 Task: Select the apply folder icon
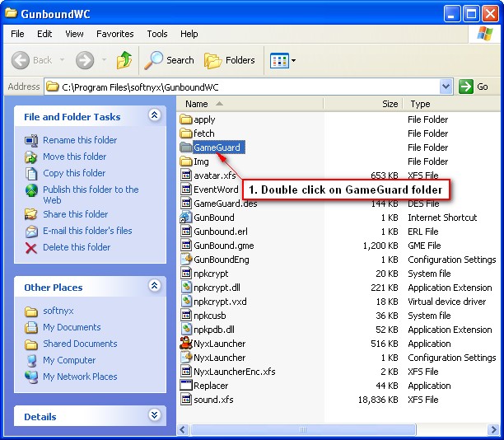pos(186,119)
